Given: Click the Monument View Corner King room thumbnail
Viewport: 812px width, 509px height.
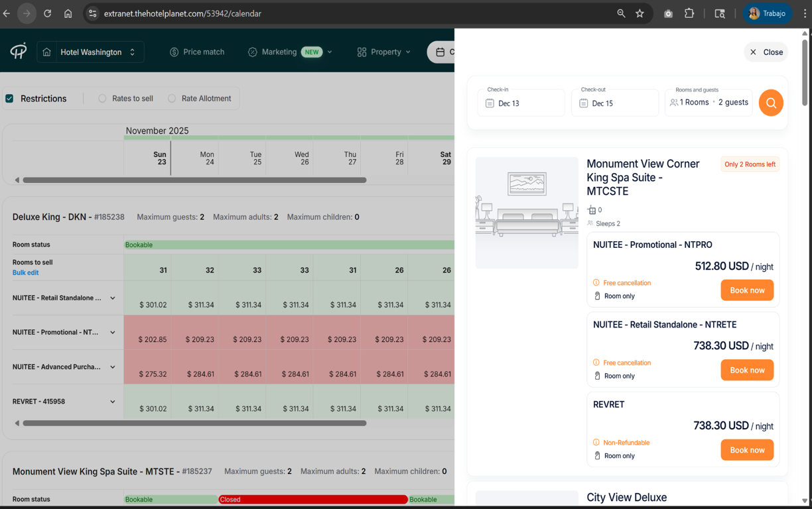Looking at the screenshot, I should click(527, 213).
